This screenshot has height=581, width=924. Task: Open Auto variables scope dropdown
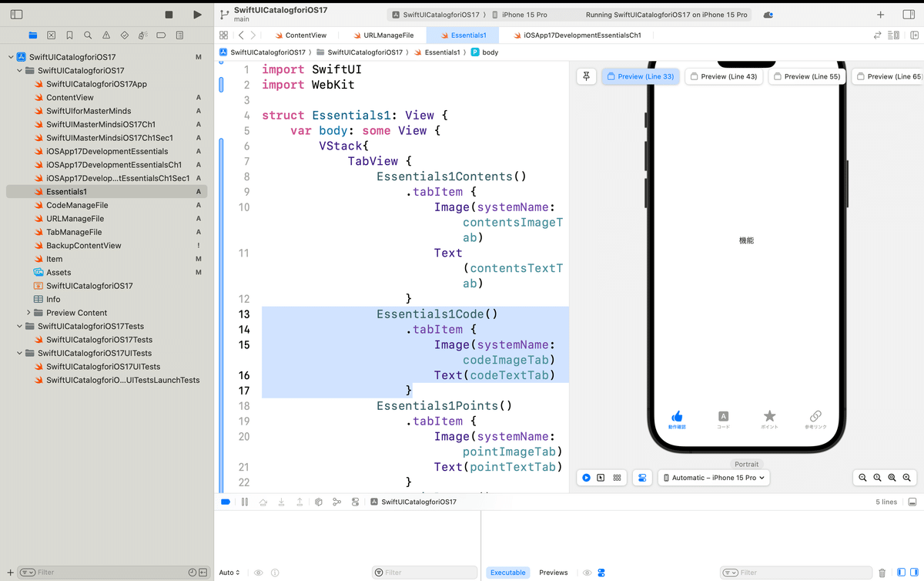229,573
